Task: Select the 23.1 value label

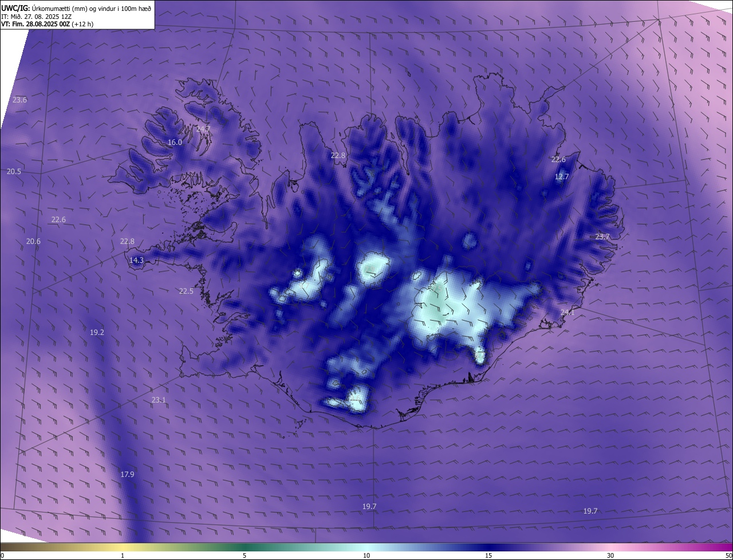Action: tap(159, 400)
